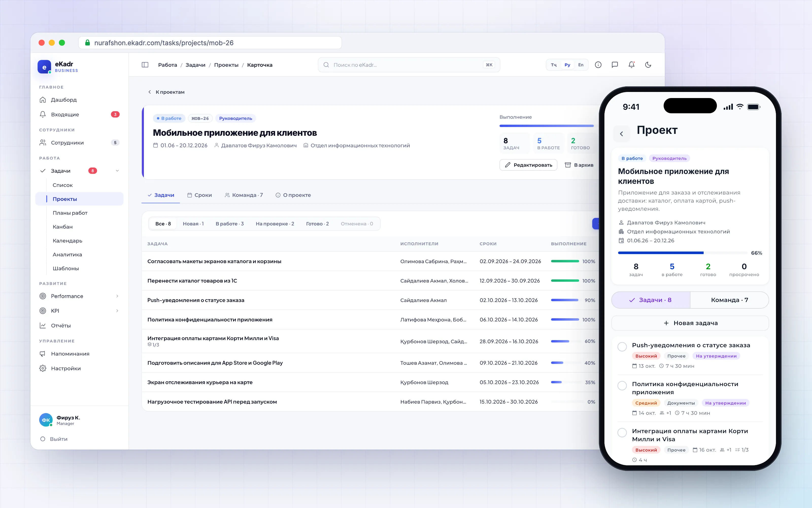
Task: Toggle the sidebar panel icon
Action: [145, 65]
